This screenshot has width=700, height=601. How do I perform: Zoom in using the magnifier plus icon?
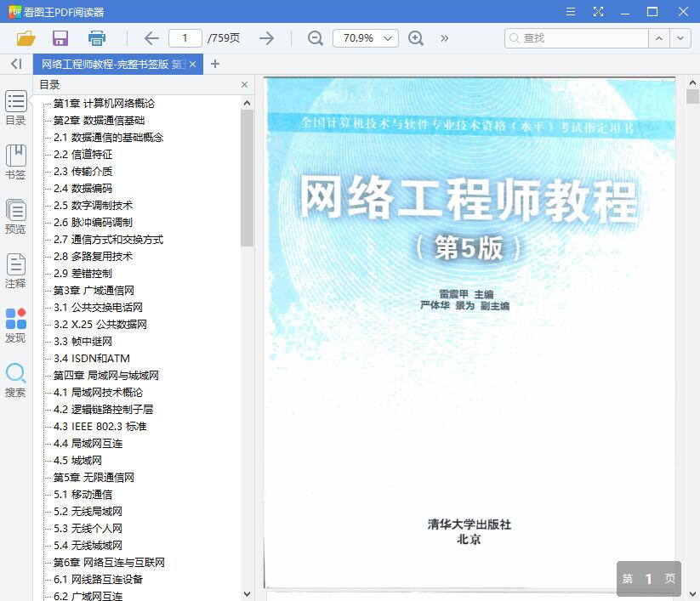click(x=416, y=38)
